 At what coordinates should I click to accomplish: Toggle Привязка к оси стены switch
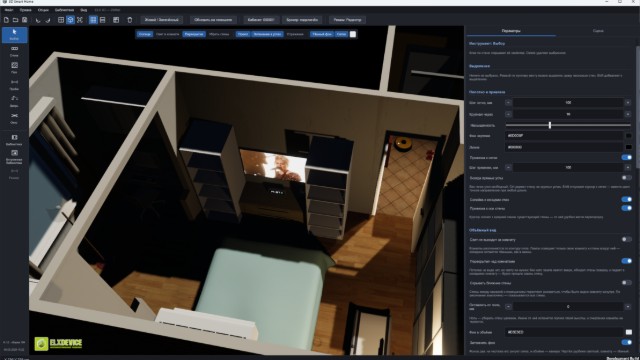pos(627,208)
